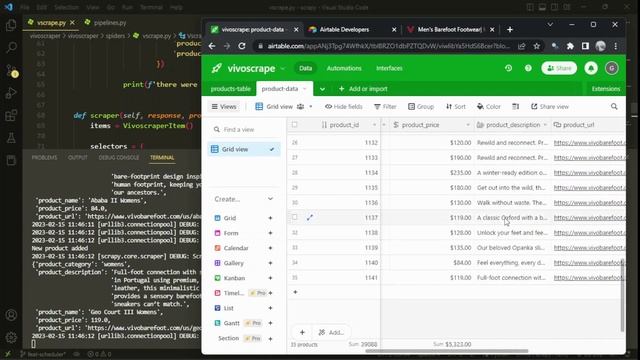Click the horizontal scrollbar of the grid
Viewport: 640px width, 360px height.
coord(447,351)
